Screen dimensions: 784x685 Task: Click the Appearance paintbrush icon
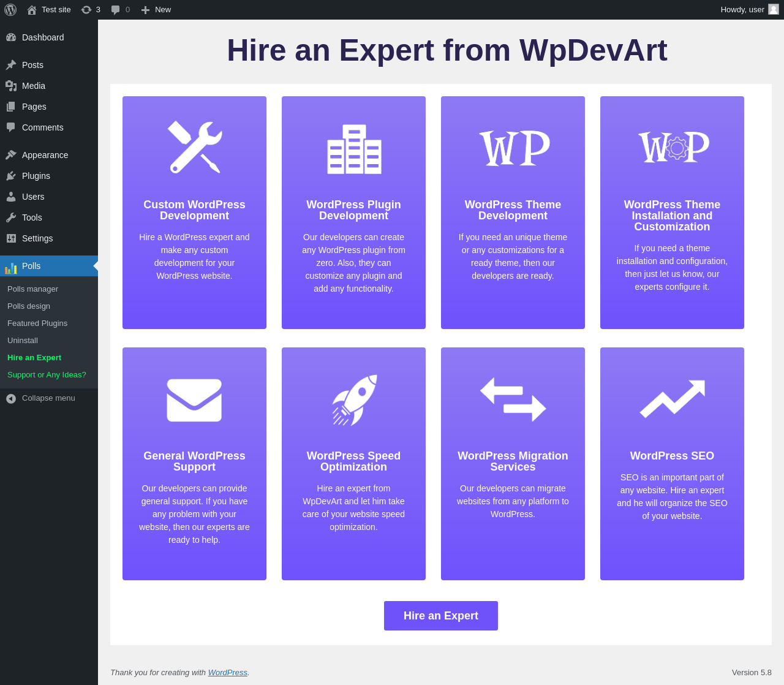[x=11, y=155]
